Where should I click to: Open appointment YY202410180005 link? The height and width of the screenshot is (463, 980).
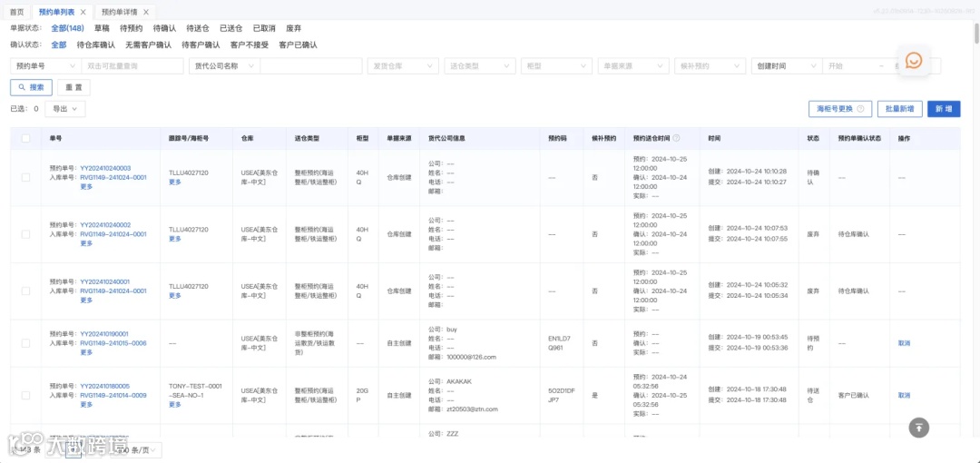coord(105,386)
